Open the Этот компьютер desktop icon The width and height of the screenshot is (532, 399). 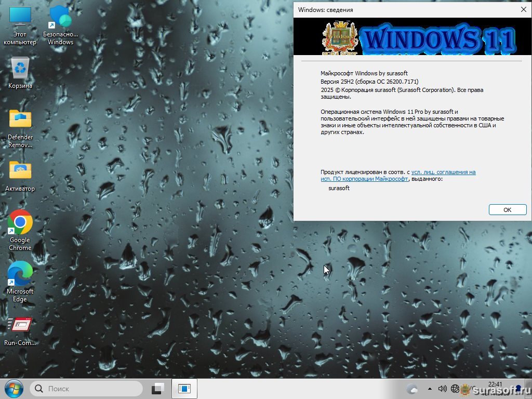click(20, 26)
